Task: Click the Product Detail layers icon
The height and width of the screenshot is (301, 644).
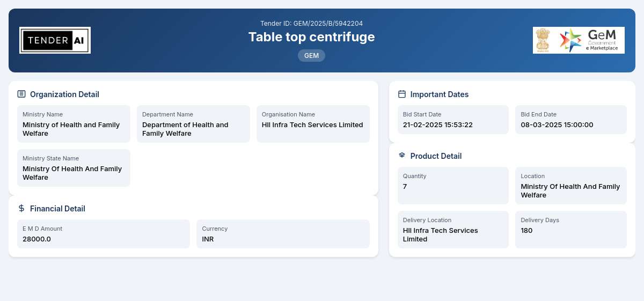Action: (402, 155)
